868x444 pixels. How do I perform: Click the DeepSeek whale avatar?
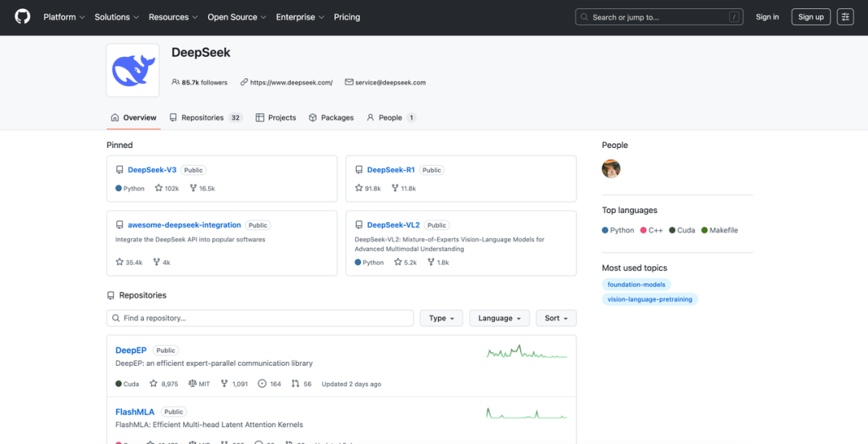[134, 71]
